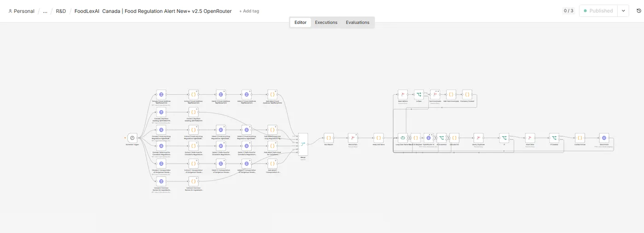Select the Schedule Trigger node
Screen dimensions: 644x233
pyautogui.click(x=132, y=137)
